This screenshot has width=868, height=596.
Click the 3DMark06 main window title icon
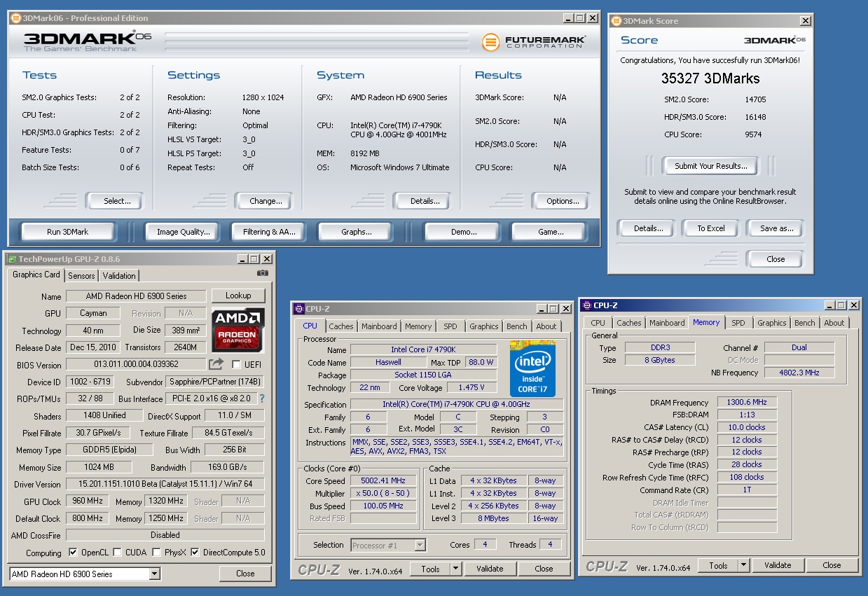[x=15, y=18]
